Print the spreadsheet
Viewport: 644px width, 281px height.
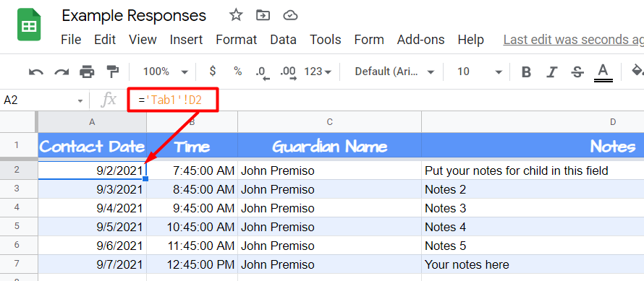point(87,72)
